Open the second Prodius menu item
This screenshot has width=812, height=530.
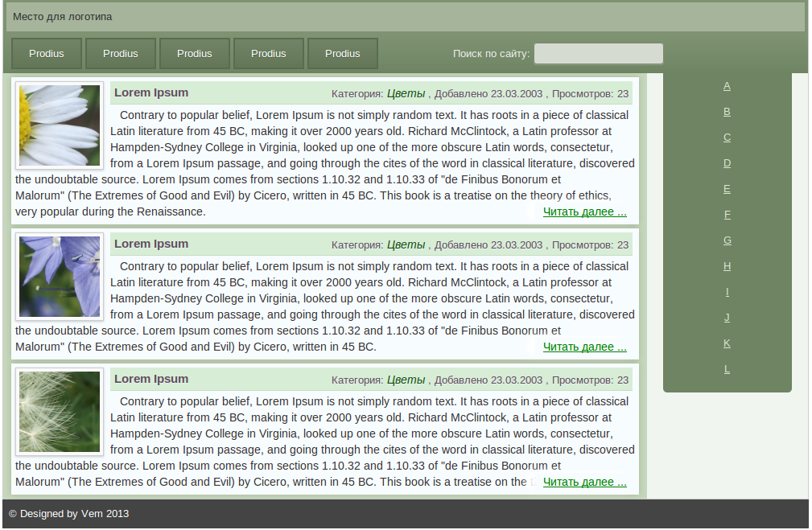[121, 53]
